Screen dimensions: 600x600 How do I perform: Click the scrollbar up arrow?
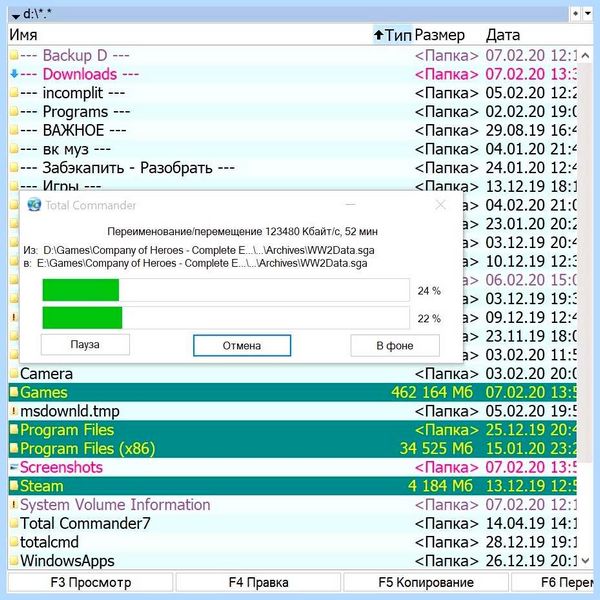click(x=585, y=56)
